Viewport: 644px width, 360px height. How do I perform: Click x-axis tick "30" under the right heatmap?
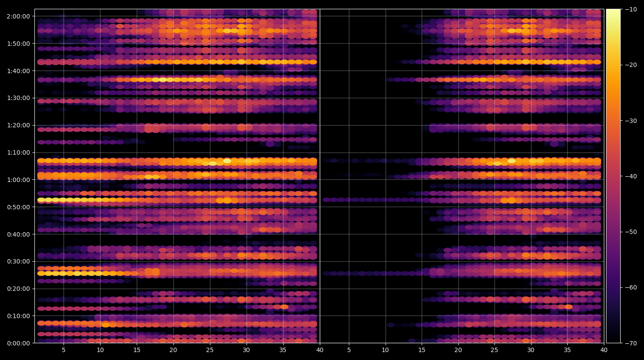(531, 350)
